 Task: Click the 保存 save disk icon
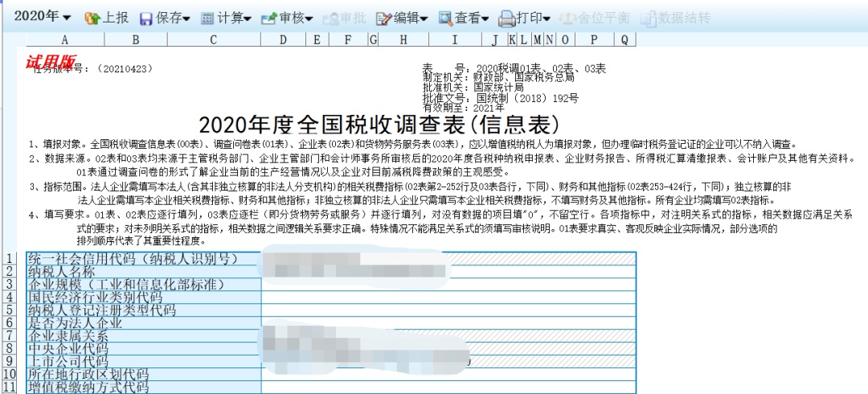pyautogui.click(x=146, y=18)
